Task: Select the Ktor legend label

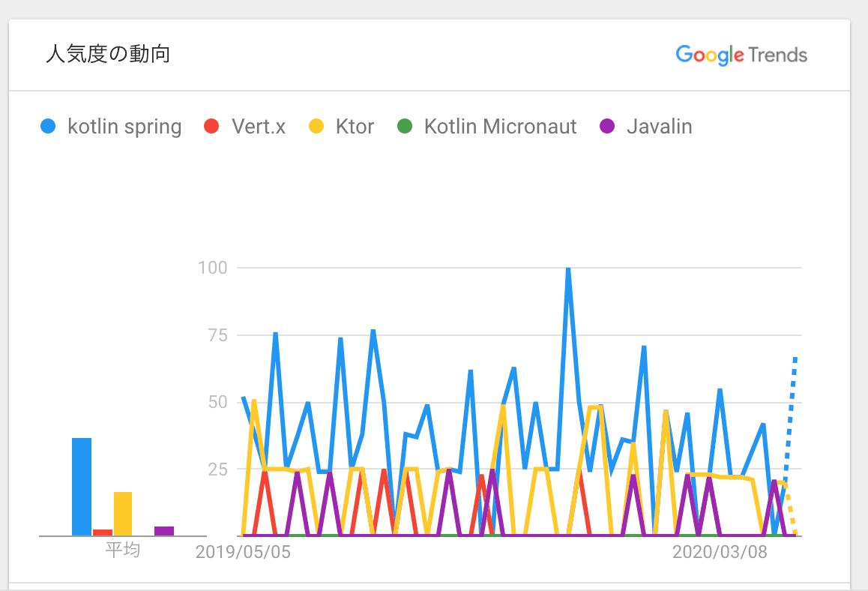Action: (355, 127)
